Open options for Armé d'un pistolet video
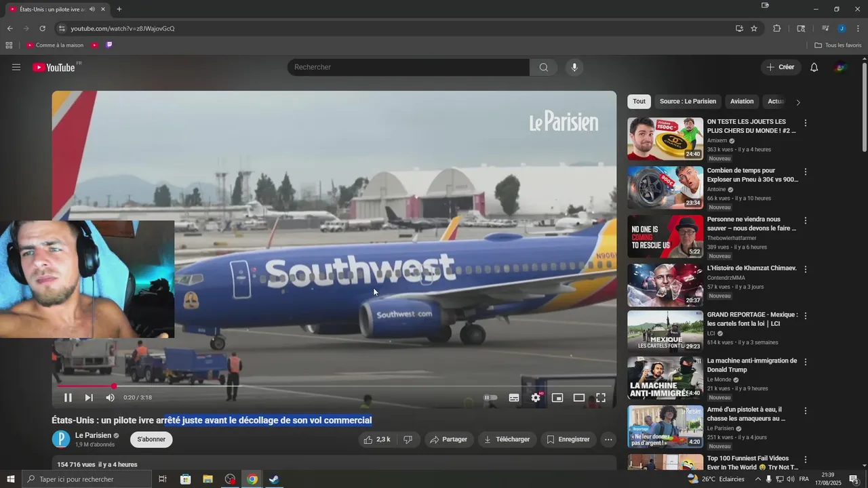Viewport: 868px width, 488px height. click(806, 411)
